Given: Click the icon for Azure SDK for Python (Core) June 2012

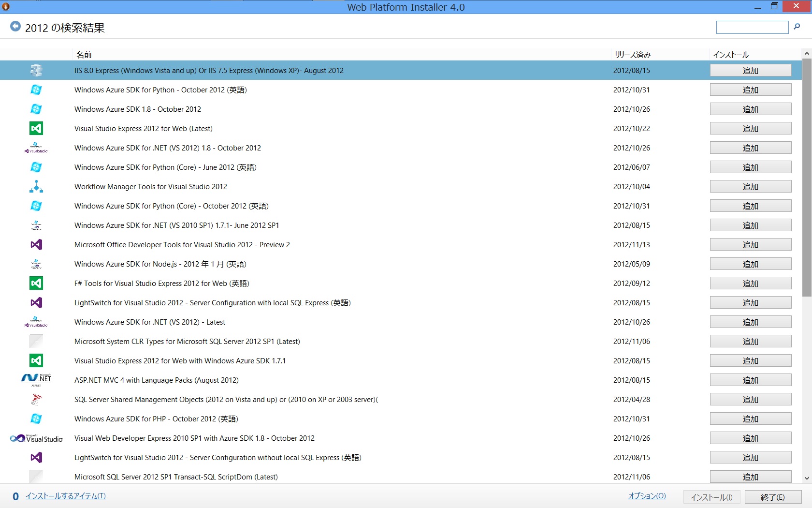Looking at the screenshot, I should [x=36, y=167].
